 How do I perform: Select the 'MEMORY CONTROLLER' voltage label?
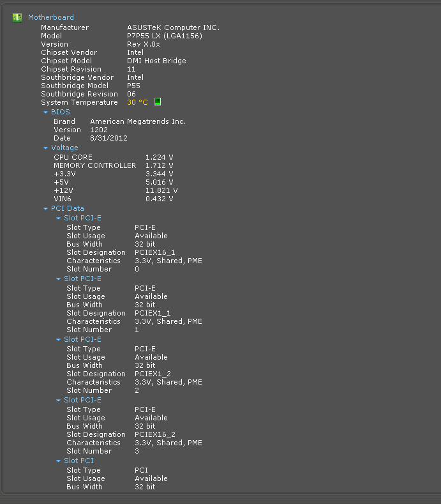coord(94,165)
